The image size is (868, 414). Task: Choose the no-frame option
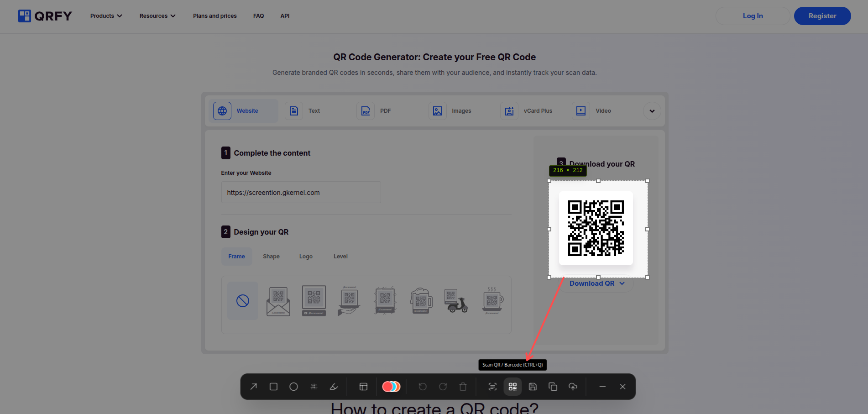243,301
